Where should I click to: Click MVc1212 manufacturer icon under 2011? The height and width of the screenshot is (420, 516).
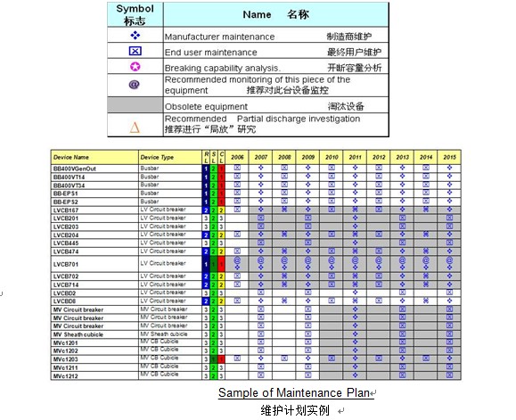point(355,375)
